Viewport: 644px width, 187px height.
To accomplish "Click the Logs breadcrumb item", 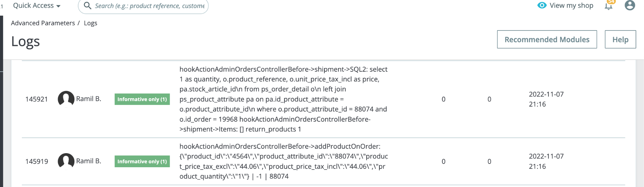I will coord(91,23).
